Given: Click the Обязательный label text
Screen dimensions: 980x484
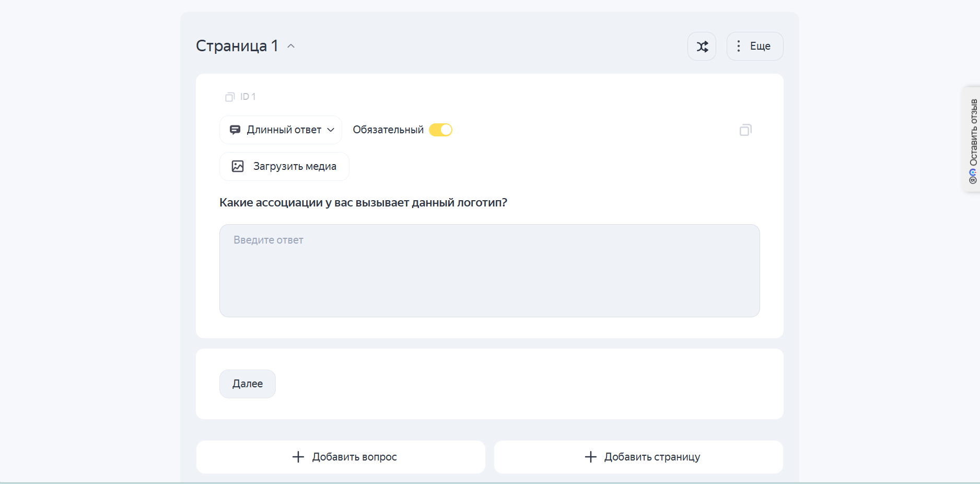Looking at the screenshot, I should click(x=388, y=130).
